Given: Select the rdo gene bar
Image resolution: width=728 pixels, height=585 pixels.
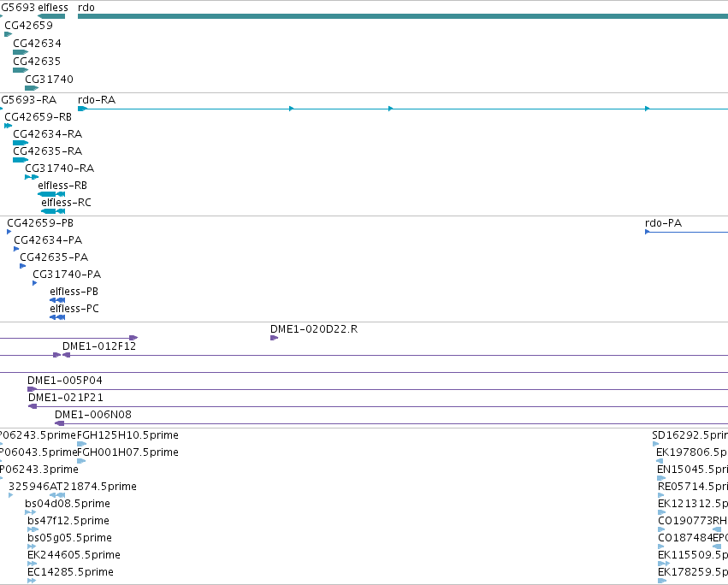Looking at the screenshot, I should click(403, 16).
